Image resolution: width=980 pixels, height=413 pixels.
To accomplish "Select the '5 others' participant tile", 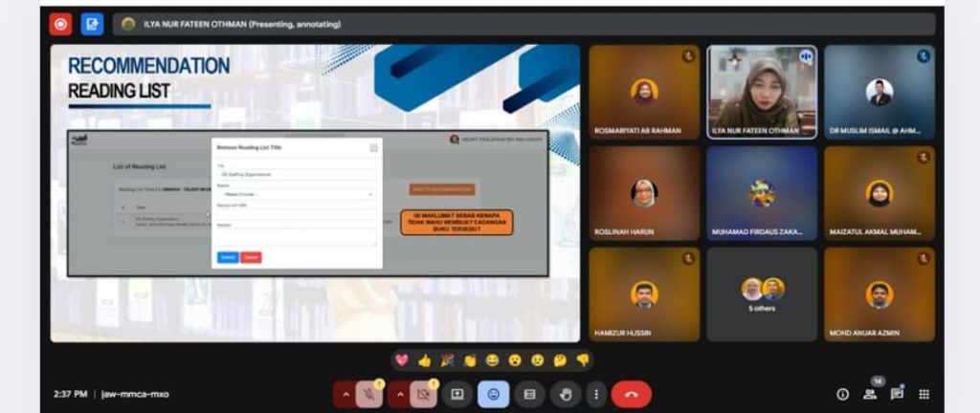I will 762,293.
